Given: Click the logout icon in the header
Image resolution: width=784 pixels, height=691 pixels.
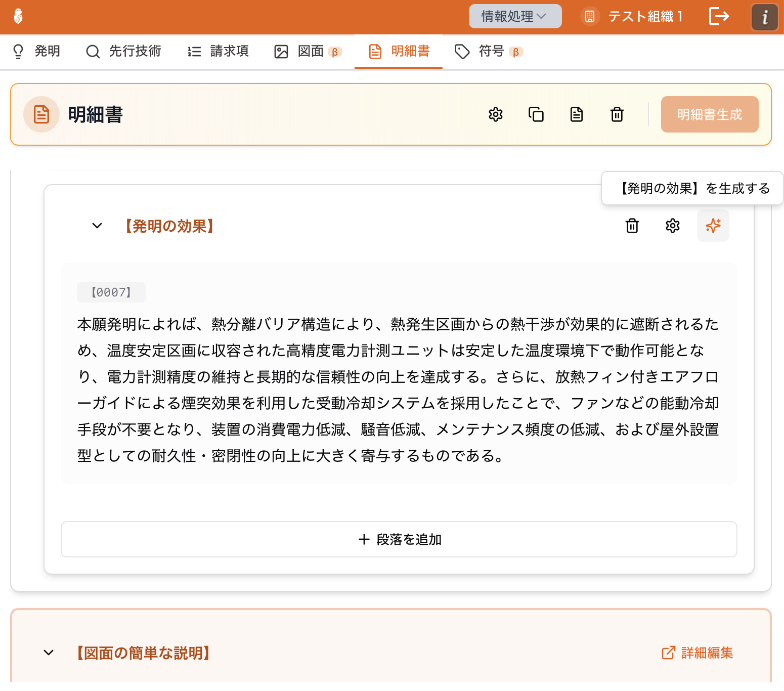Looking at the screenshot, I should pyautogui.click(x=719, y=17).
